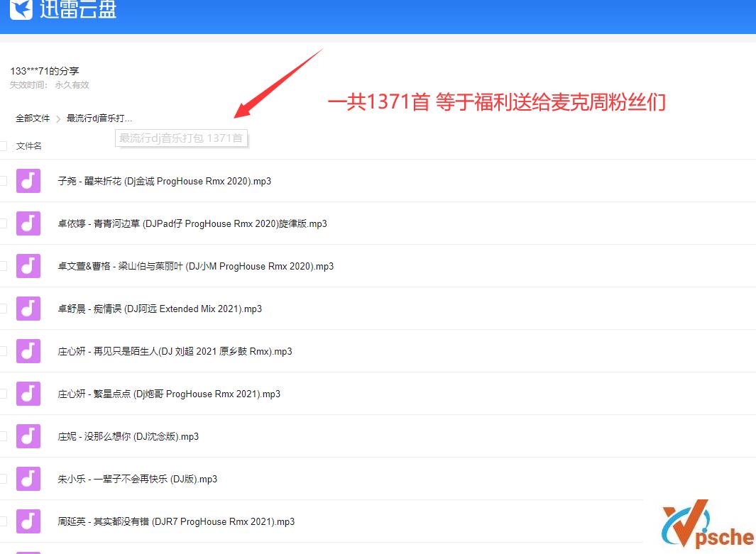Go to 全部文件 in the breadcrumb
Image resolution: width=756 pixels, height=554 pixels.
(x=33, y=118)
